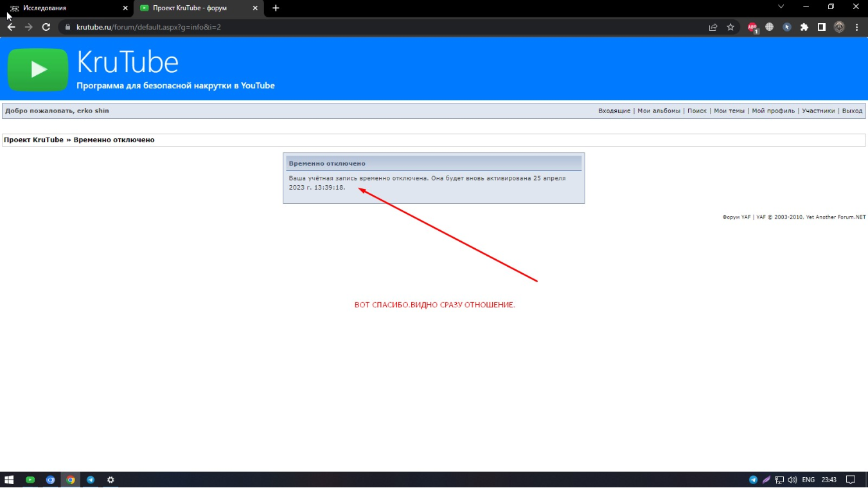Image resolution: width=868 pixels, height=488 pixels.
Task: Click the gray globe grid extension icon
Action: click(x=770, y=28)
